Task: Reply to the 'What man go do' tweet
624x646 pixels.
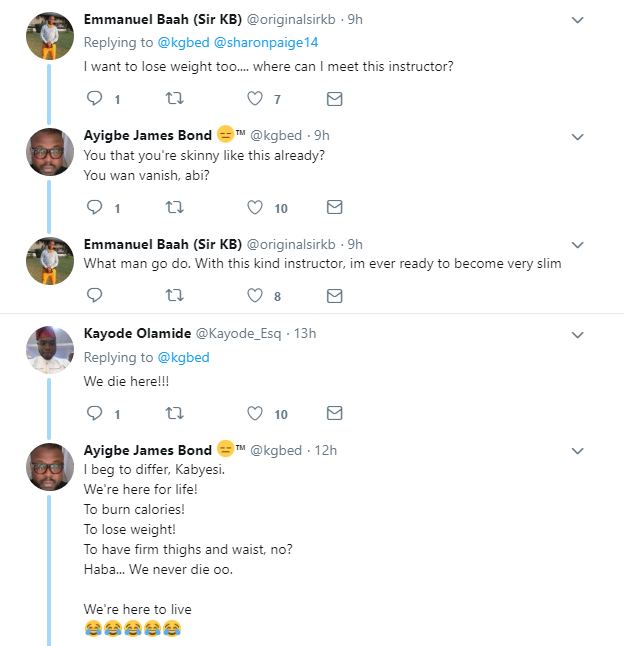Action: pos(95,296)
